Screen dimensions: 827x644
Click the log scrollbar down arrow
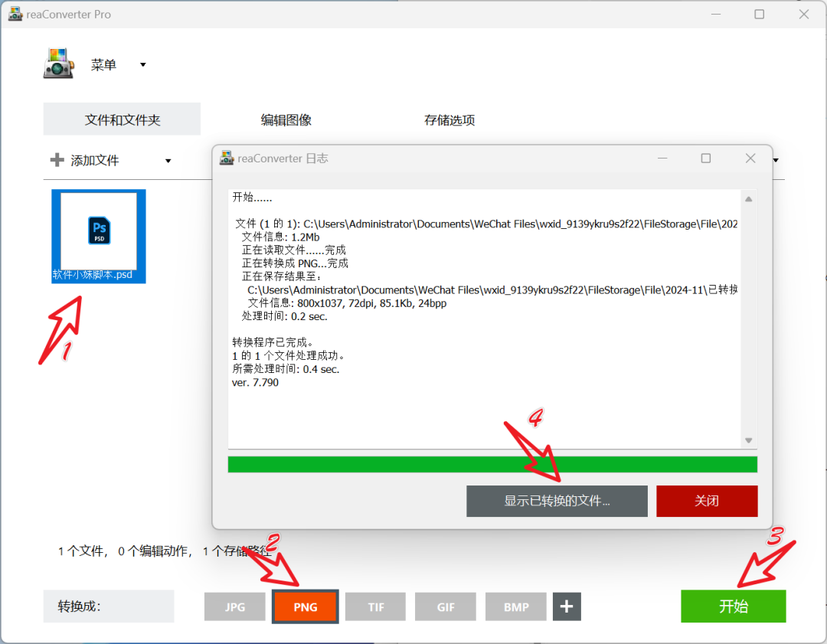pyautogui.click(x=748, y=440)
